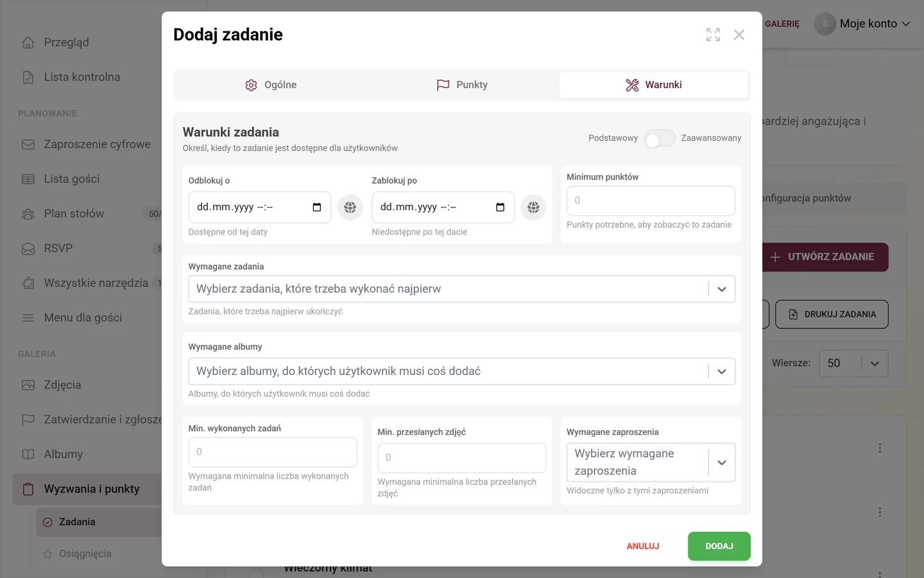
Task: Open the calendar picker for Odblokuj o
Action: (x=317, y=207)
